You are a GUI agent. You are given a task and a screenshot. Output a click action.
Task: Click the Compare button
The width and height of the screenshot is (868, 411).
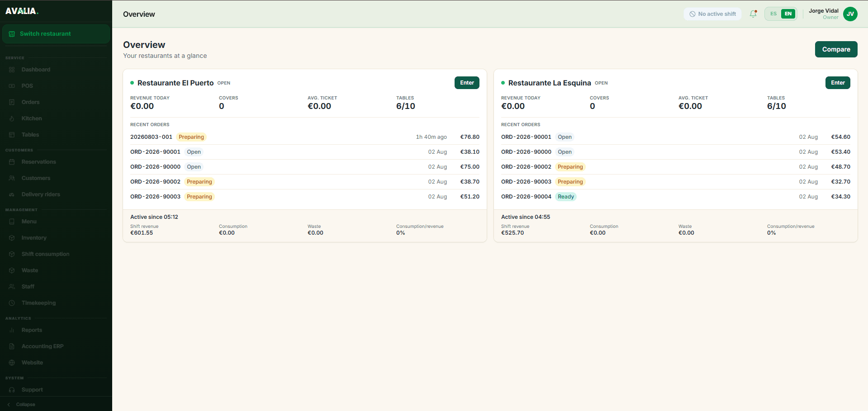tap(836, 49)
